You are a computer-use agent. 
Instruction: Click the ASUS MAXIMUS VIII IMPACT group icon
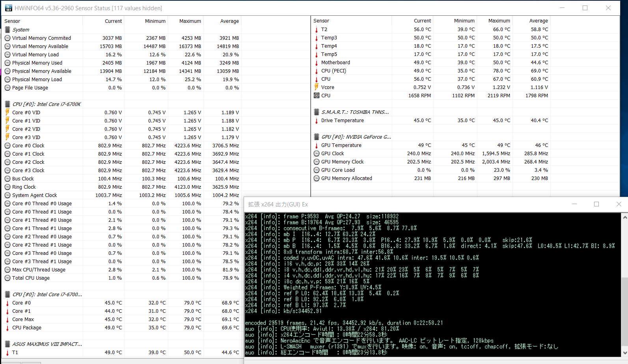click(x=7, y=344)
